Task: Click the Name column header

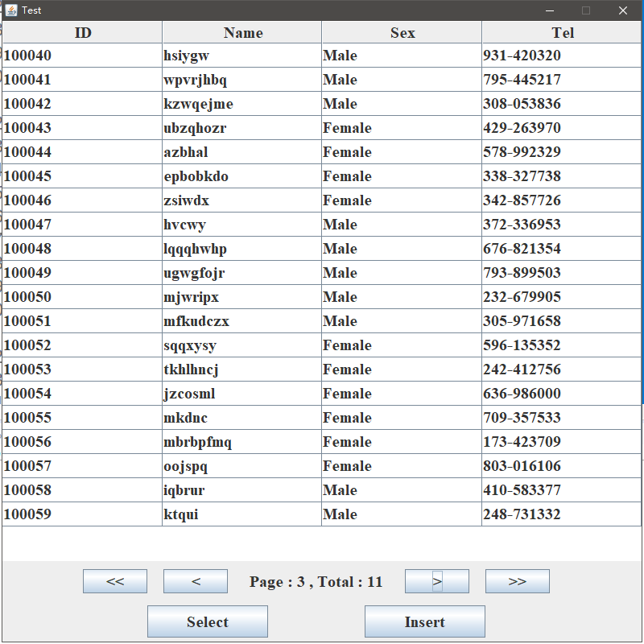Action: coord(242,32)
